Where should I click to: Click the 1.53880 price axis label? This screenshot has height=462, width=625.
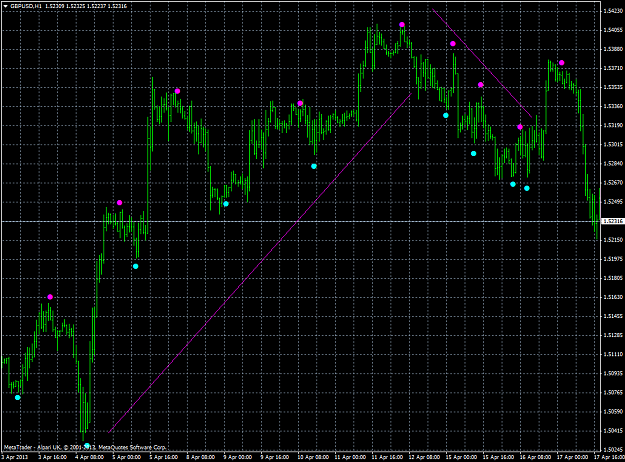click(x=613, y=49)
